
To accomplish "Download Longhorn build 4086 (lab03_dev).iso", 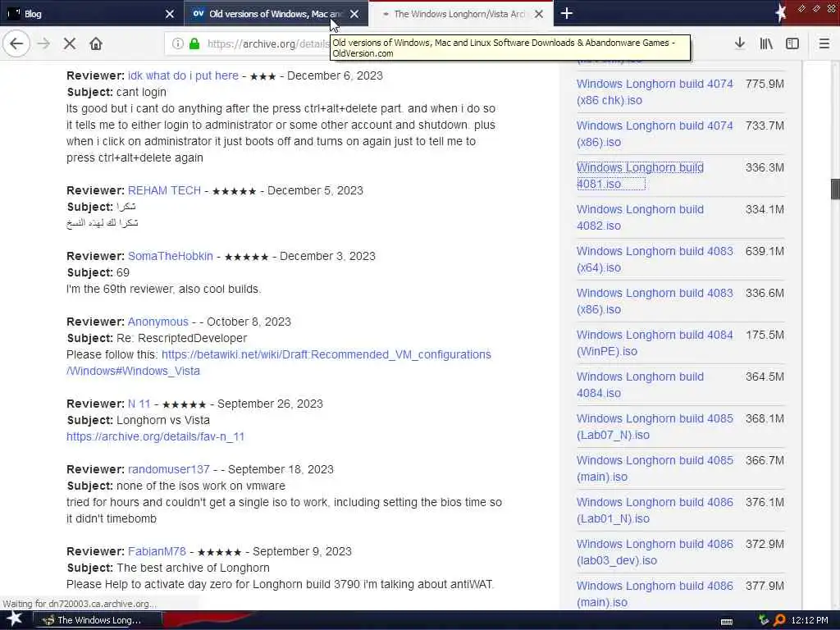I will pyautogui.click(x=655, y=552).
